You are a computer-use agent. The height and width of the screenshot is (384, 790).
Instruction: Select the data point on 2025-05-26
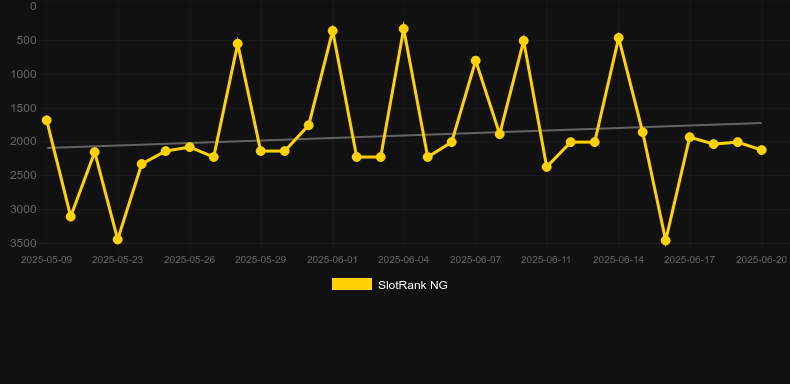[189, 147]
